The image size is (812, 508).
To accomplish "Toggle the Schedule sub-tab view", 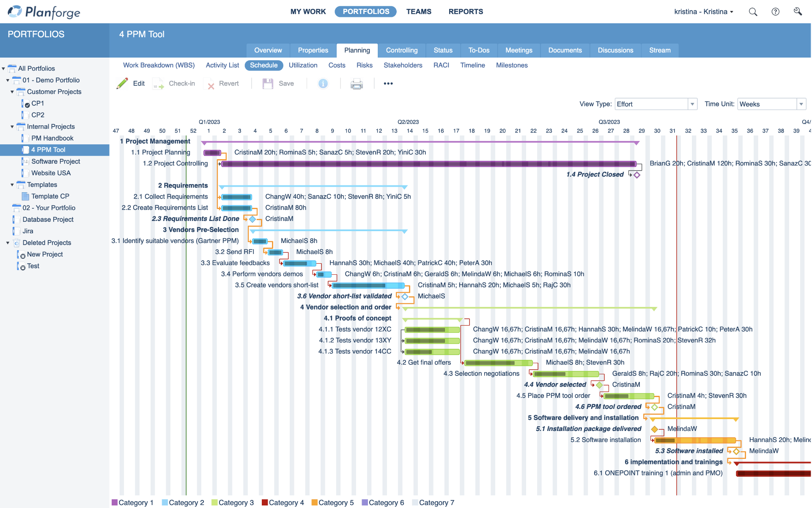I will [263, 65].
